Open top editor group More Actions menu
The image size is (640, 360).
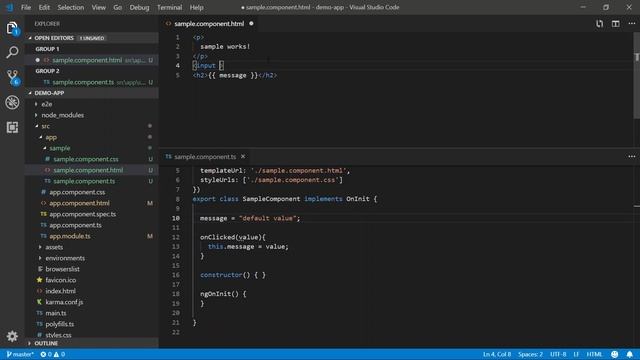[631, 24]
